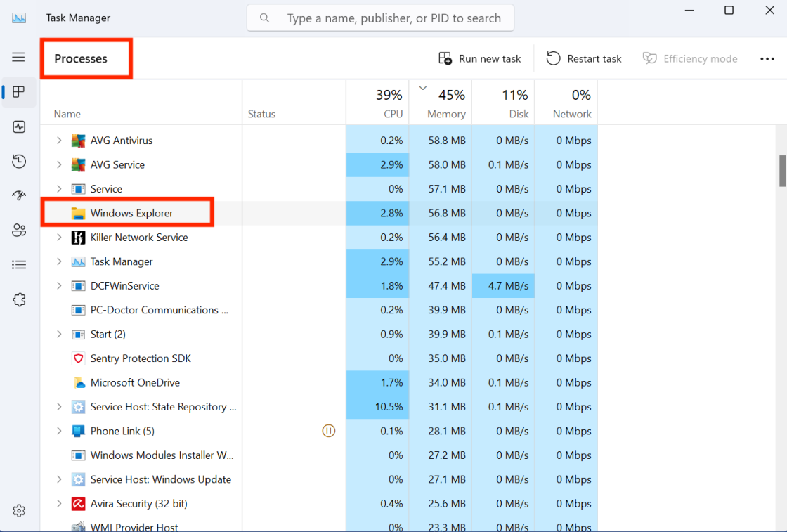Open the Performance view icon

coord(18,126)
